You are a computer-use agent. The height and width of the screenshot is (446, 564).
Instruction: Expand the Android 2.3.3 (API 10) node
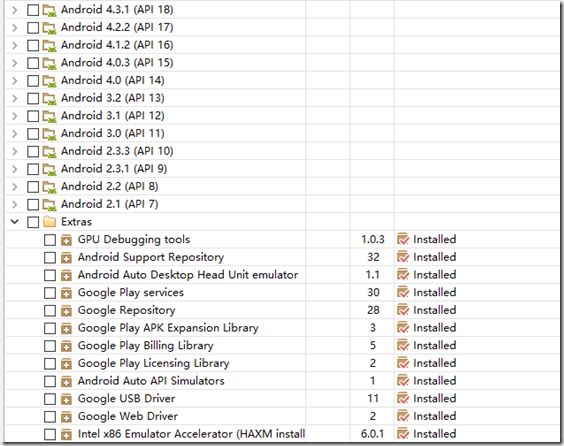[x=14, y=151]
